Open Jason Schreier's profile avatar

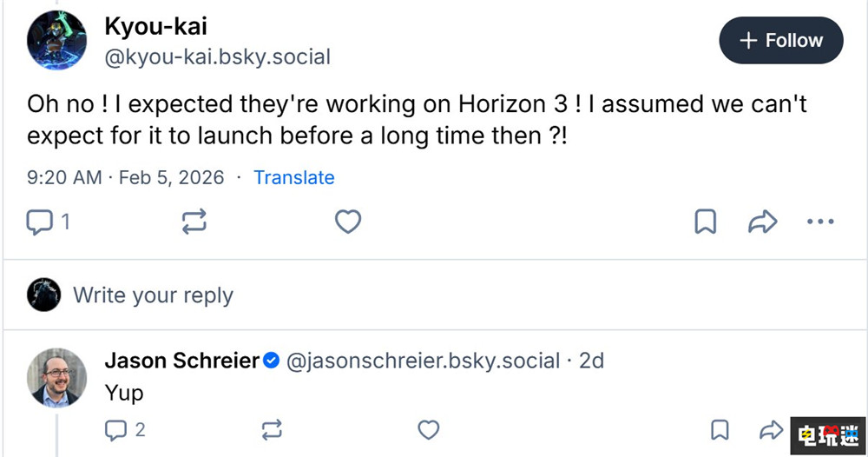pyautogui.click(x=56, y=378)
